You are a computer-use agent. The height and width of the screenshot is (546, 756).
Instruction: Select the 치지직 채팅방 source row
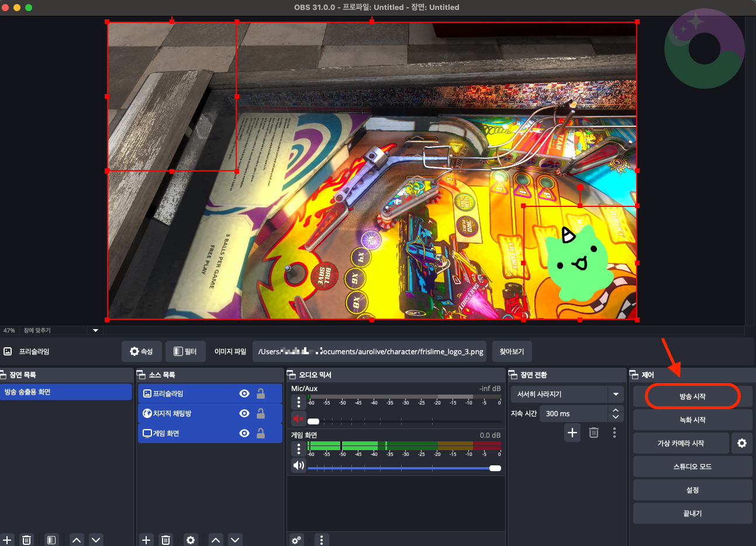(x=210, y=413)
